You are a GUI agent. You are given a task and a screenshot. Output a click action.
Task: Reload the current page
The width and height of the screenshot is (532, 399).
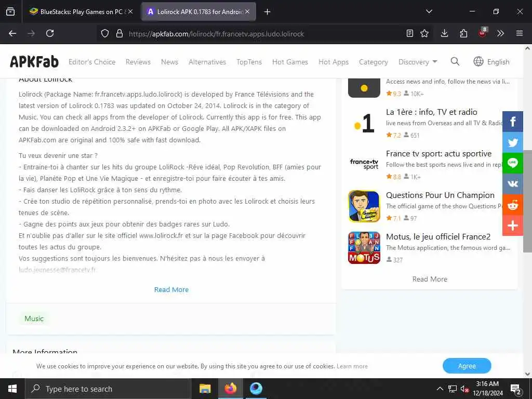pos(50,33)
